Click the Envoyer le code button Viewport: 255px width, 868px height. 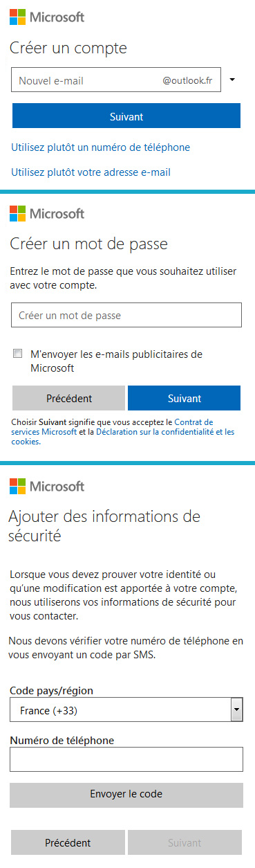point(126,795)
